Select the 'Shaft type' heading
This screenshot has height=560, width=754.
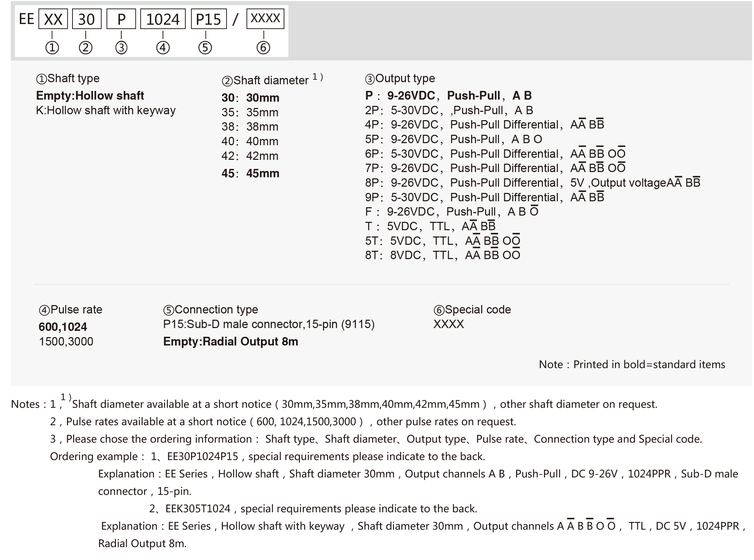pos(68,78)
